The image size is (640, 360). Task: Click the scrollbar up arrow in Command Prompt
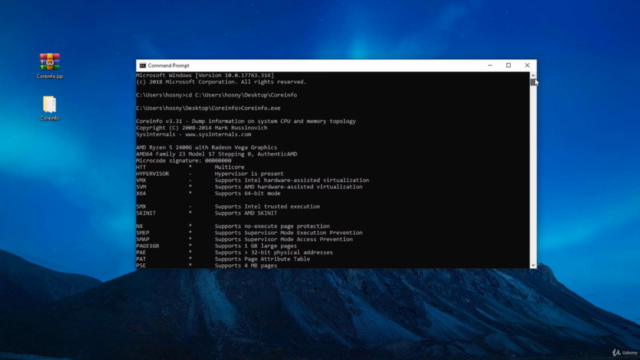(533, 76)
